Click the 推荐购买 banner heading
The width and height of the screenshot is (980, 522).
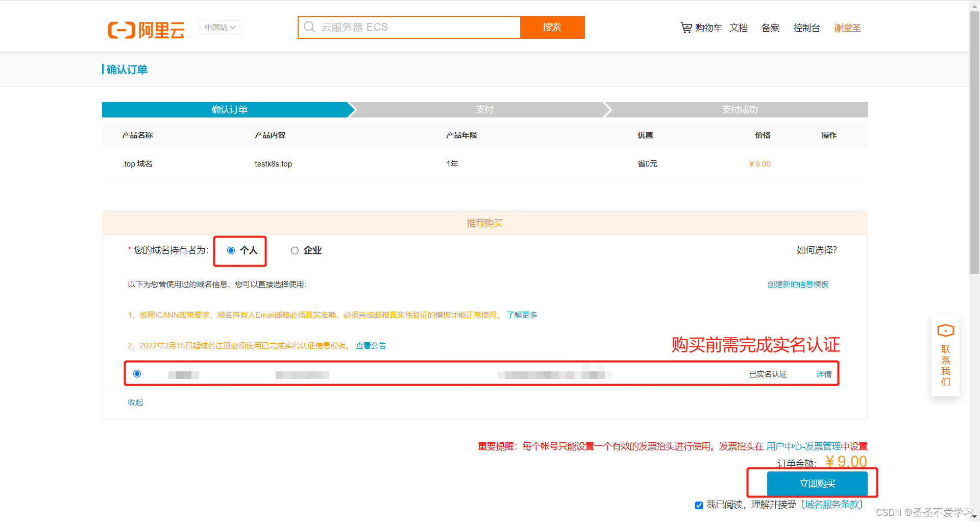click(x=484, y=223)
